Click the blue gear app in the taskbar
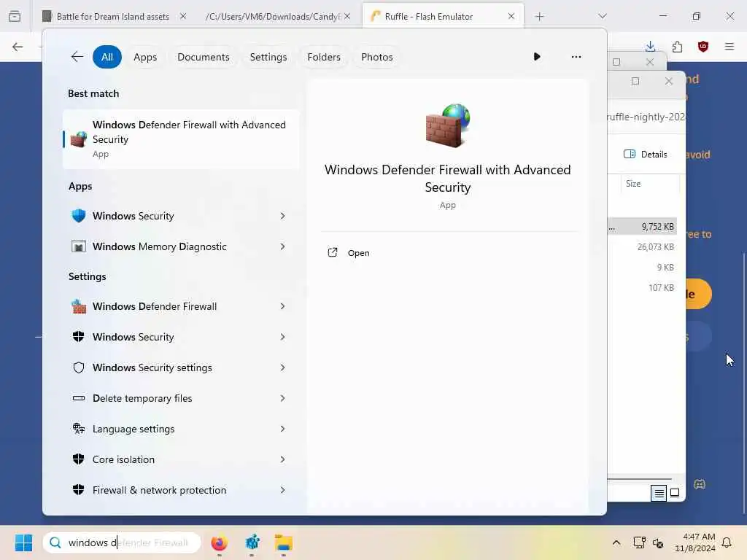Screen dimensions: 747x560 (x=252, y=542)
